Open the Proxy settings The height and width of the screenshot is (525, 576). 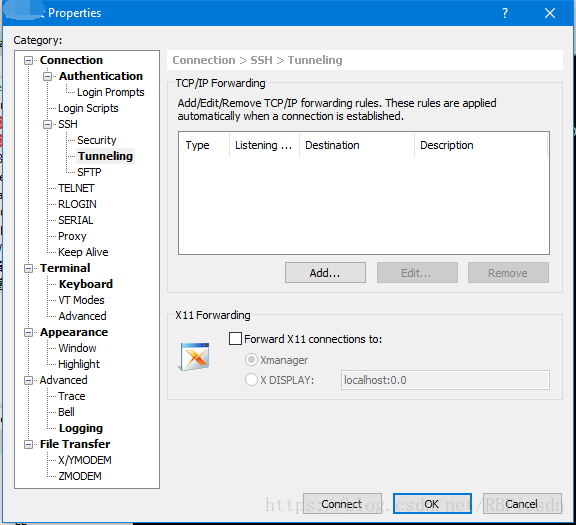pos(72,236)
